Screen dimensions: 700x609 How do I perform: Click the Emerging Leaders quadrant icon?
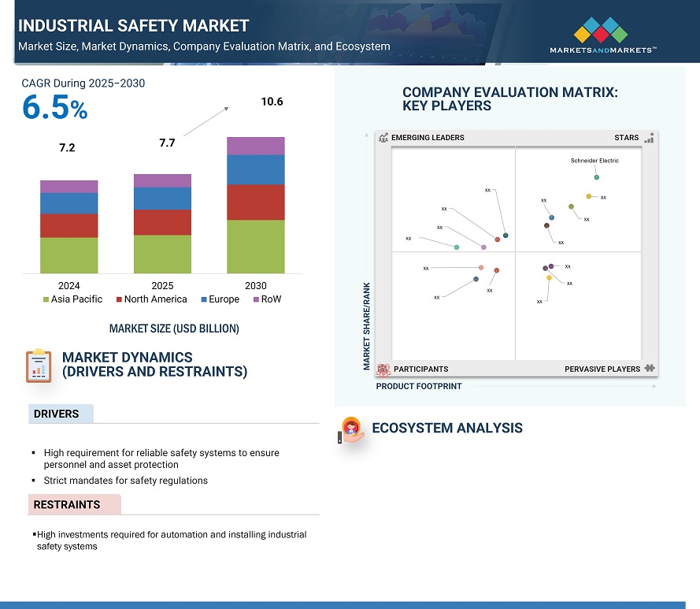tap(383, 138)
